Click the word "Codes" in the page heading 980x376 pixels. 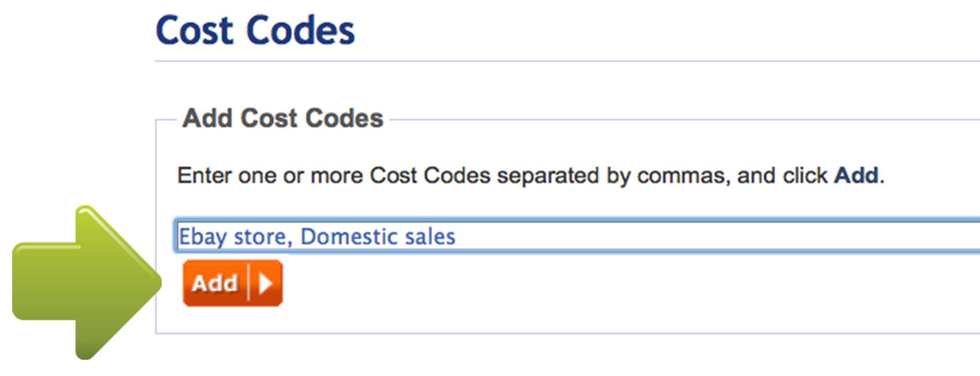coord(300,30)
